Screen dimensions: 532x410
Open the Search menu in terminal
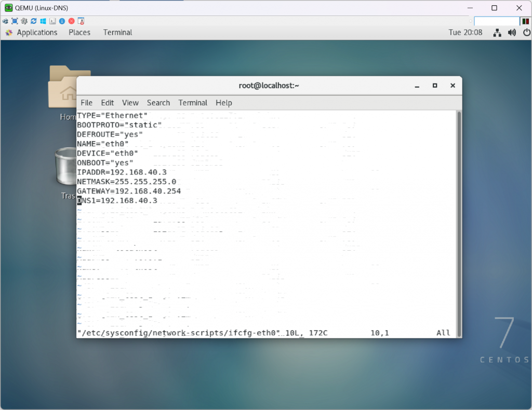[x=158, y=103]
